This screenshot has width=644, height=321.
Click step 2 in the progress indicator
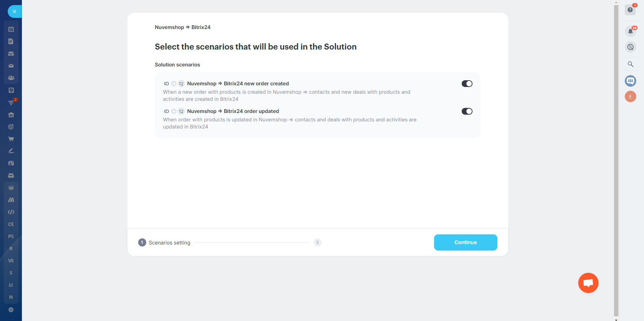(x=317, y=242)
